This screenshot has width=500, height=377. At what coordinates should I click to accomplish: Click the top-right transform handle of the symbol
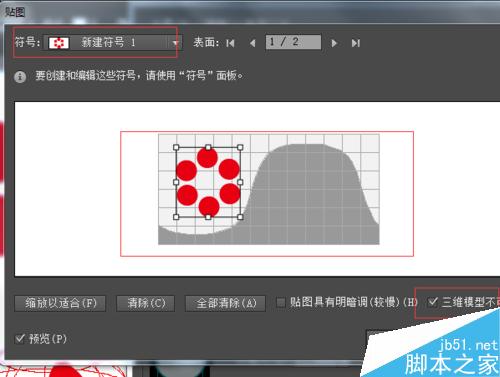point(240,147)
